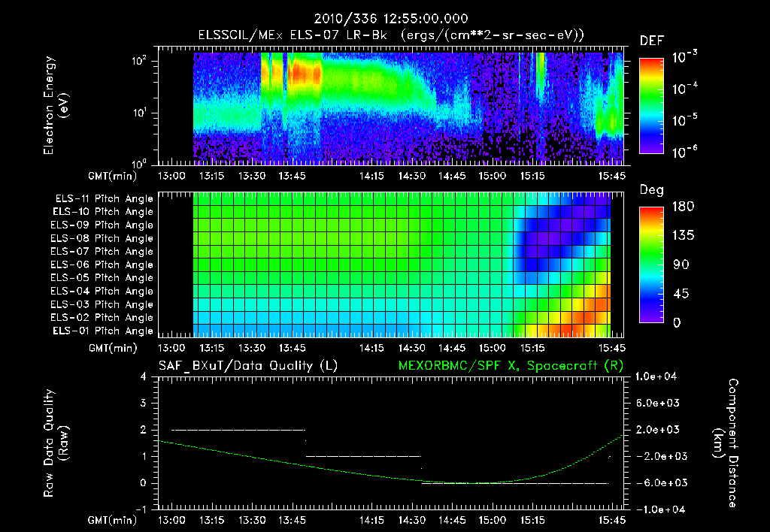Click 15:45 on the bottom plot time axis
This screenshot has width=770, height=532.
click(612, 520)
